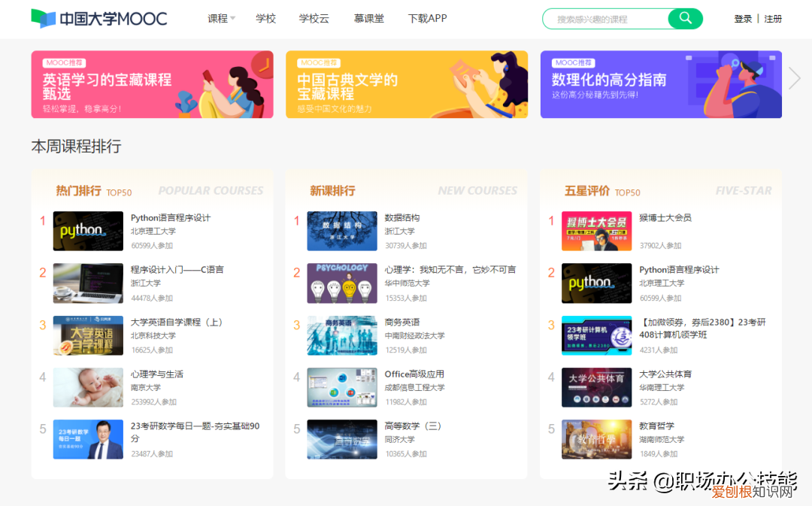
Task: Click the 数据结构 course thumbnail
Action: coord(342,231)
